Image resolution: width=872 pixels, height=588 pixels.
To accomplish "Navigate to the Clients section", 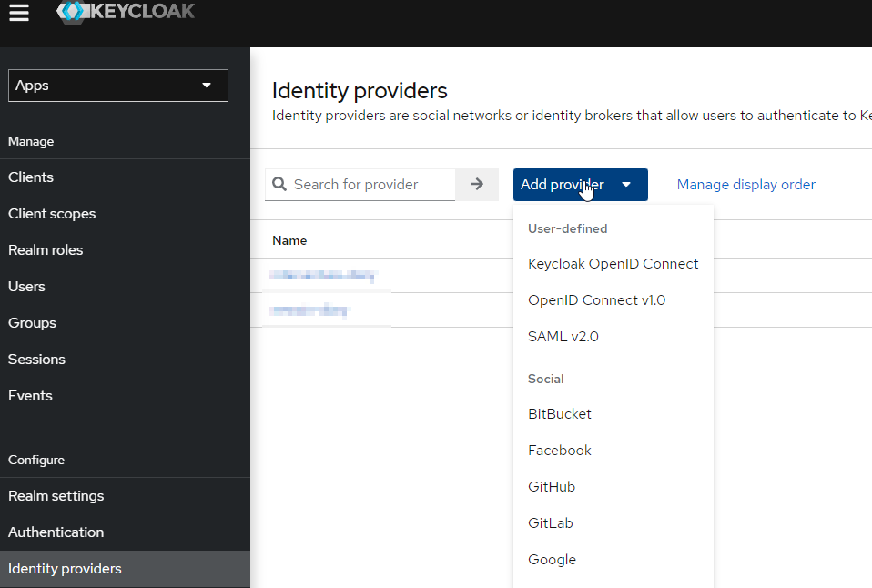I will coord(28,177).
